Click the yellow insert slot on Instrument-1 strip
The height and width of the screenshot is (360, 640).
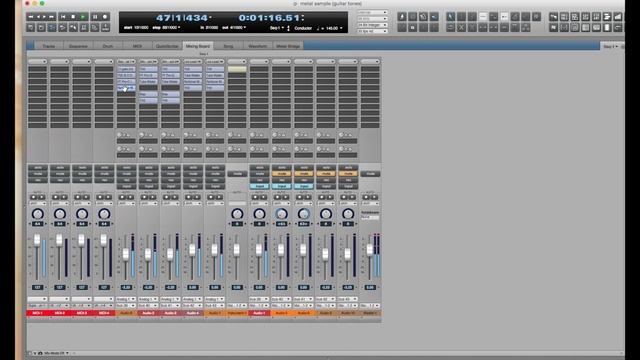tap(237, 69)
